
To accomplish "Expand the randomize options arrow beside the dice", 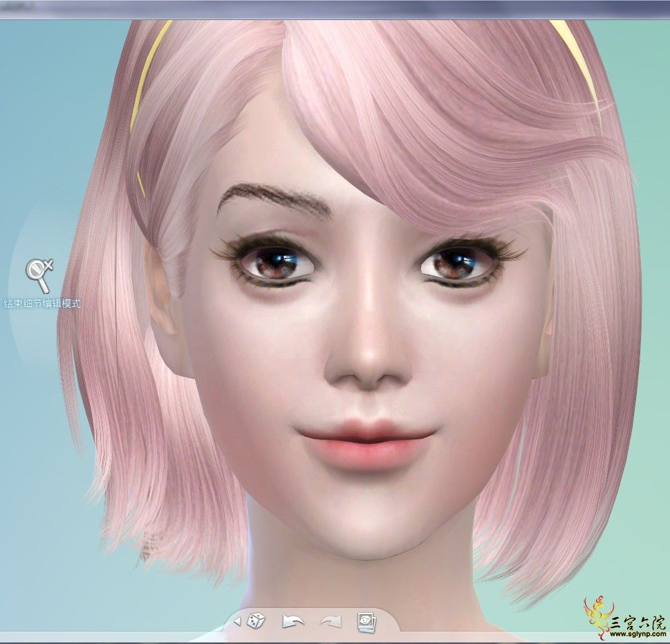I will click(238, 621).
